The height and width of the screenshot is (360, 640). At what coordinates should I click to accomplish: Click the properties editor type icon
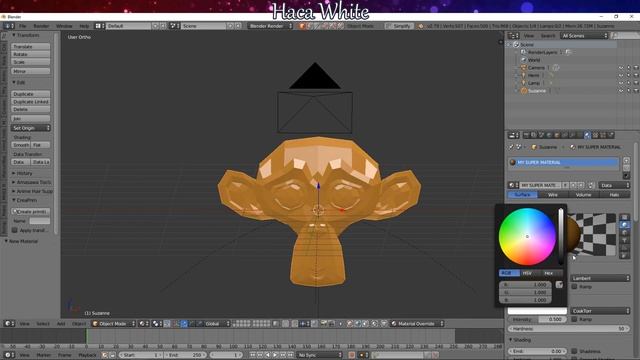[513, 135]
